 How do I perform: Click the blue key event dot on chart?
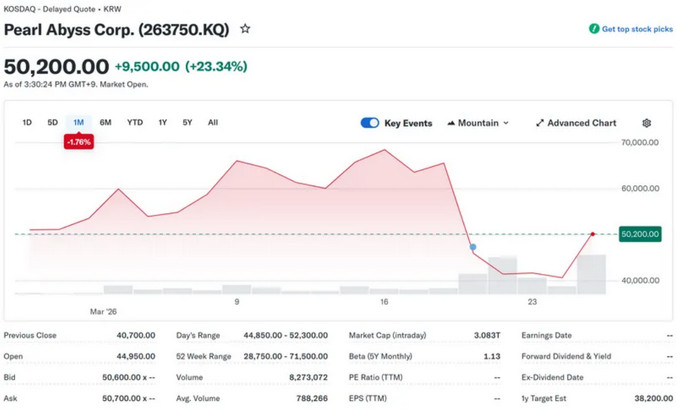473,247
